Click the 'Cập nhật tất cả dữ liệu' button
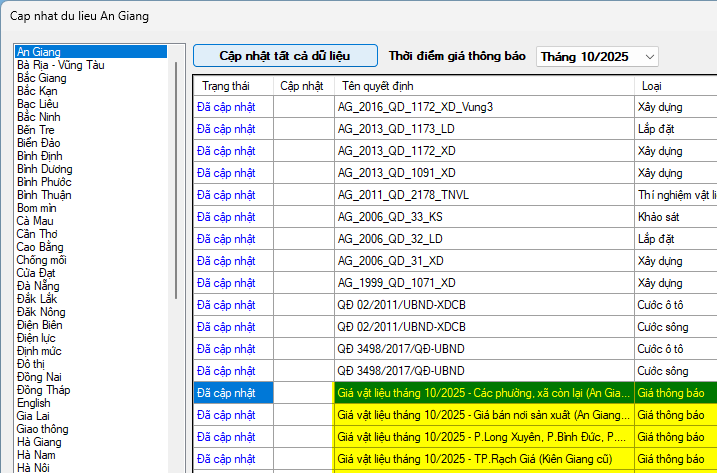 285,56
